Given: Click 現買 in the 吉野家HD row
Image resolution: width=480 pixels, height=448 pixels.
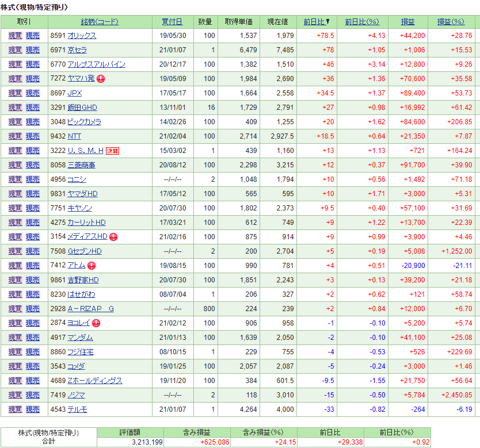Looking at the screenshot, I should 16,280.
